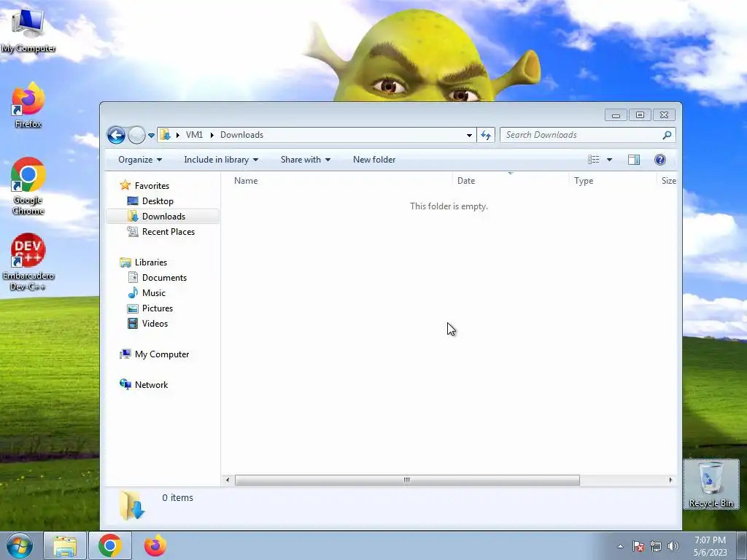
Task: Open the Documents library
Action: (x=164, y=278)
